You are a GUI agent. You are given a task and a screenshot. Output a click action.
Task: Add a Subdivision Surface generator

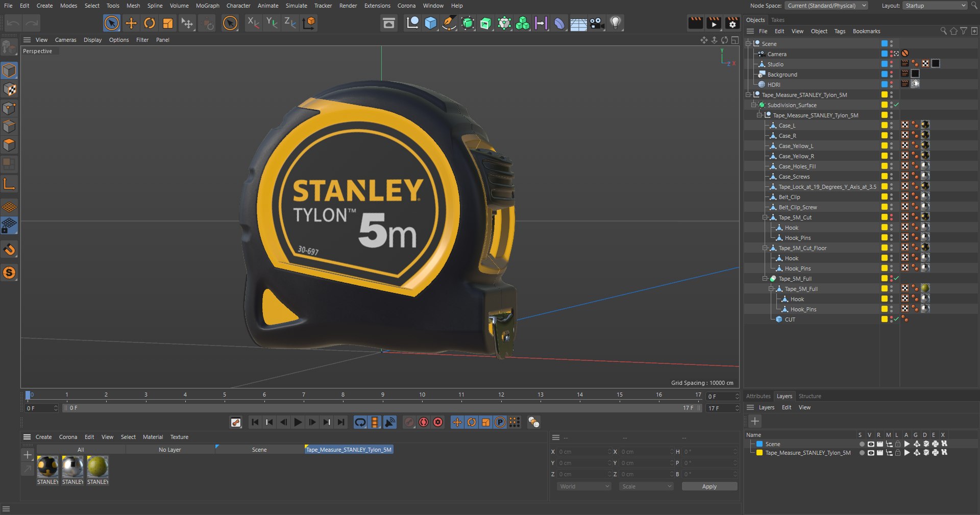coord(468,23)
